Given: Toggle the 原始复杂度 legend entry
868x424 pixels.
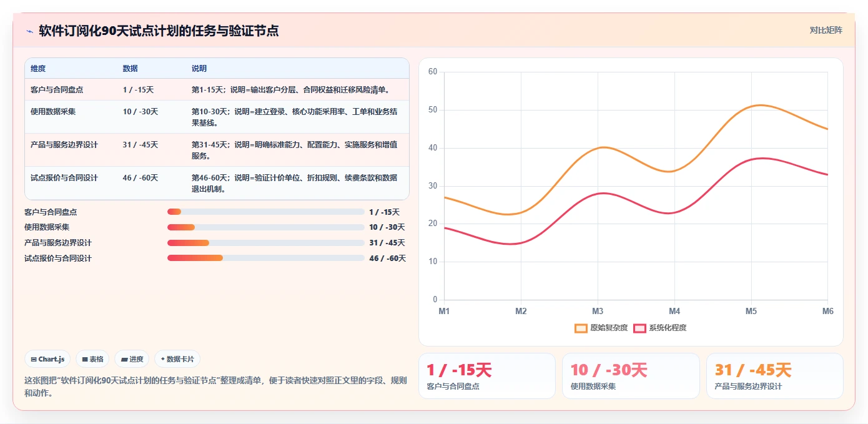Looking at the screenshot, I should pyautogui.click(x=601, y=328).
